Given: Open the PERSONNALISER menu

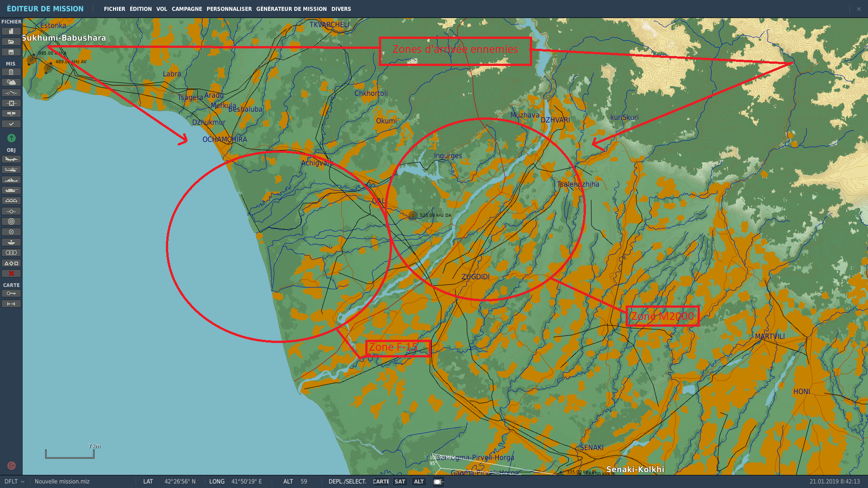Looking at the screenshot, I should pos(229,9).
